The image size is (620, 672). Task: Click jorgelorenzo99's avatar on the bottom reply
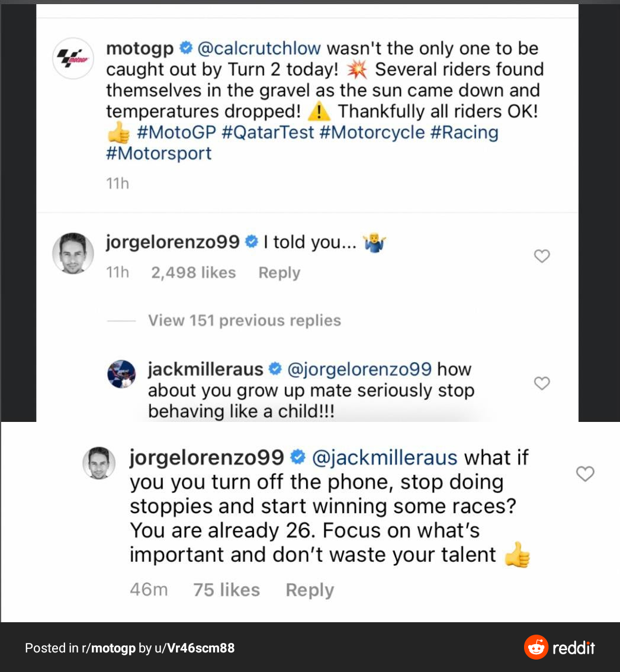(98, 462)
